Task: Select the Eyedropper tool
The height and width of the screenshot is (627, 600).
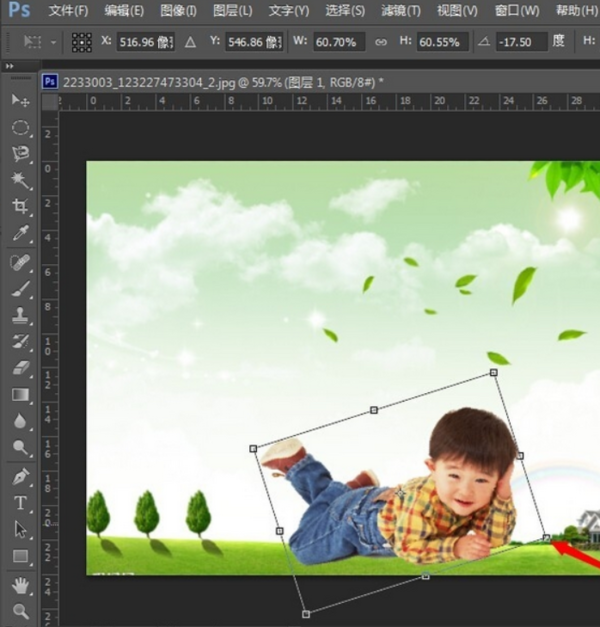Action: tap(20, 234)
